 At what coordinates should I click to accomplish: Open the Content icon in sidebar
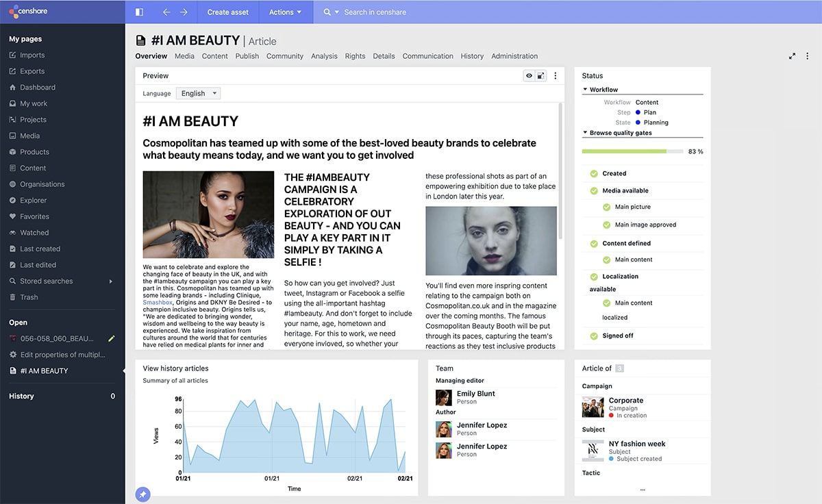(12, 168)
